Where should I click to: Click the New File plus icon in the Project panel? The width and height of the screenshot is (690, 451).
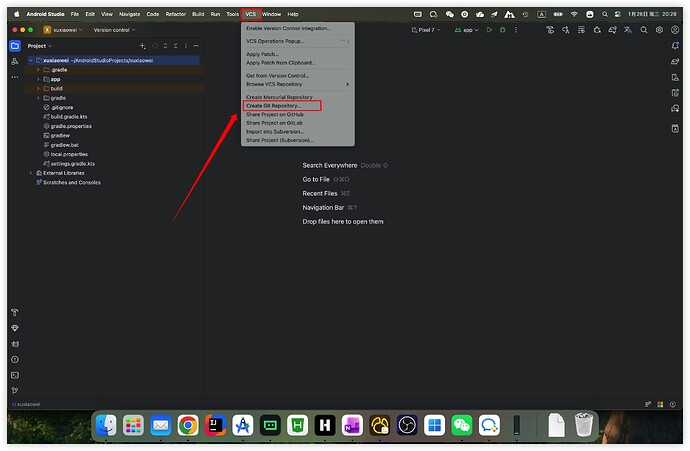coord(142,46)
